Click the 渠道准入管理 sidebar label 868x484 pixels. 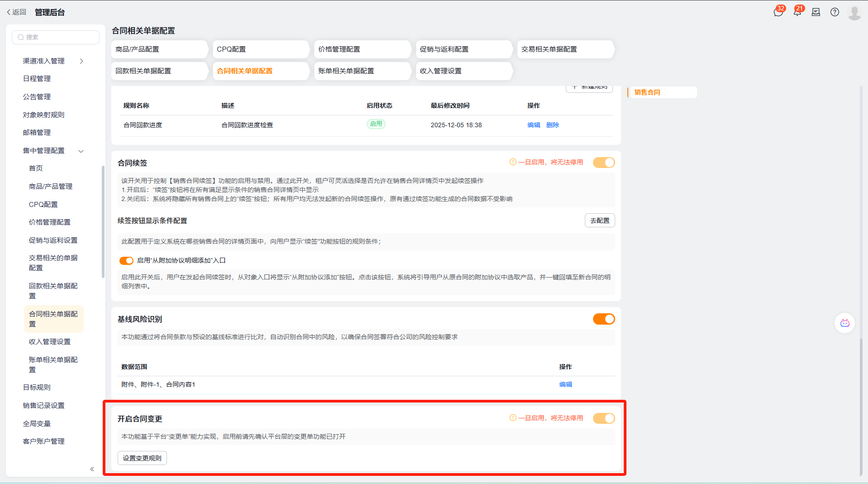tap(43, 61)
